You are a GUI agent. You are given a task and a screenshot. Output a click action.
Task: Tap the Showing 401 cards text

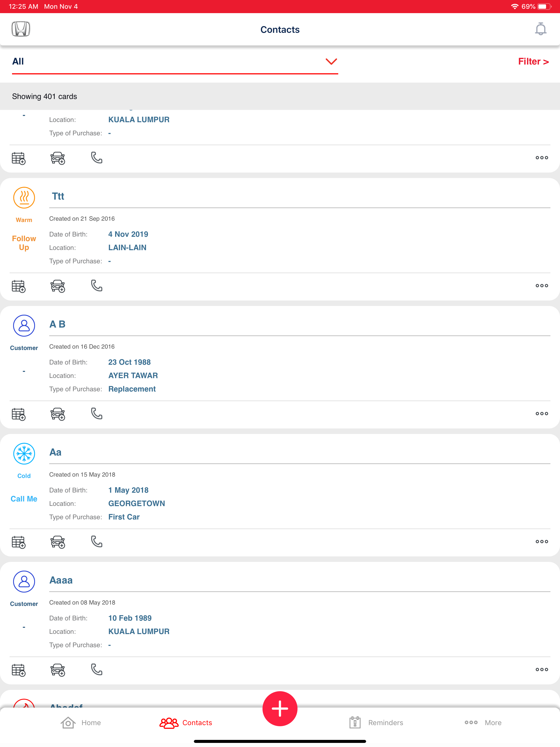click(x=45, y=96)
